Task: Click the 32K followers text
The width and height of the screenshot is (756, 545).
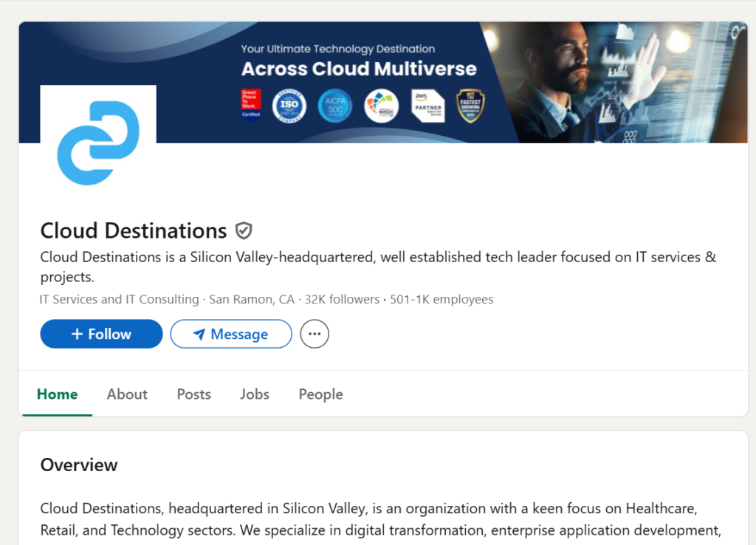Action: point(342,300)
